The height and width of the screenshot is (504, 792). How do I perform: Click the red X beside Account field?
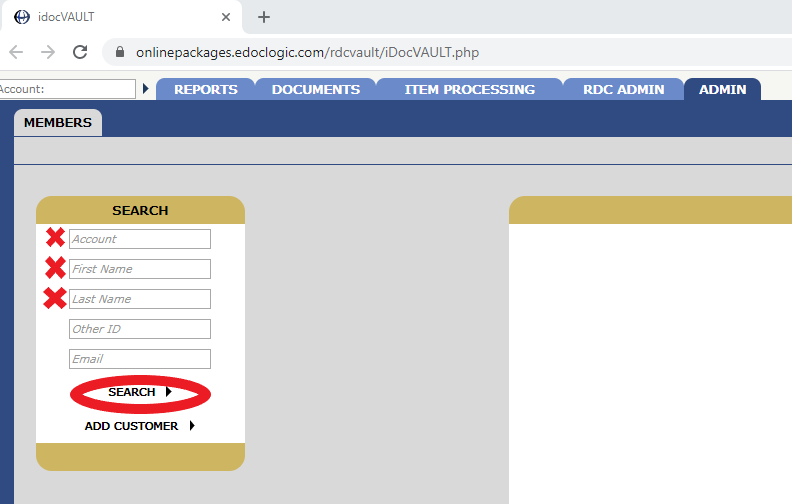55,237
